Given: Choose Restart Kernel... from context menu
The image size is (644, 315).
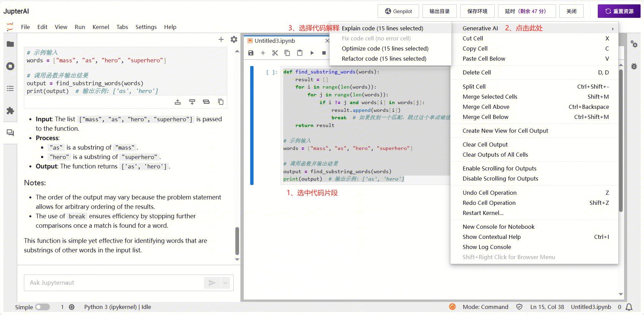Looking at the screenshot, I should point(534,213).
